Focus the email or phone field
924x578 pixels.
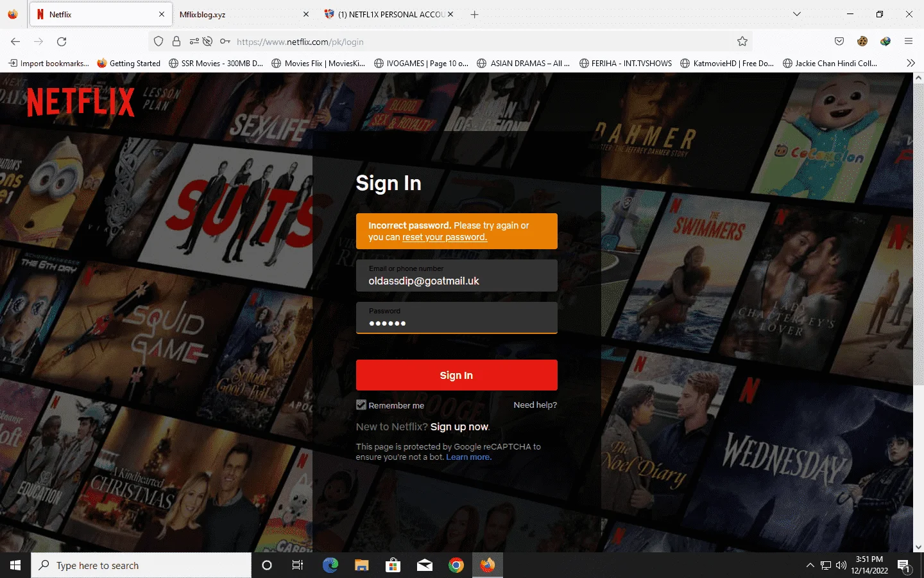(457, 276)
